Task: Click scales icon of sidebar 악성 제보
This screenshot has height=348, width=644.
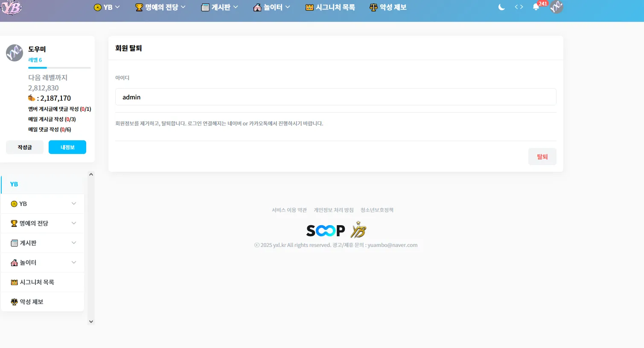Action: 14,302
